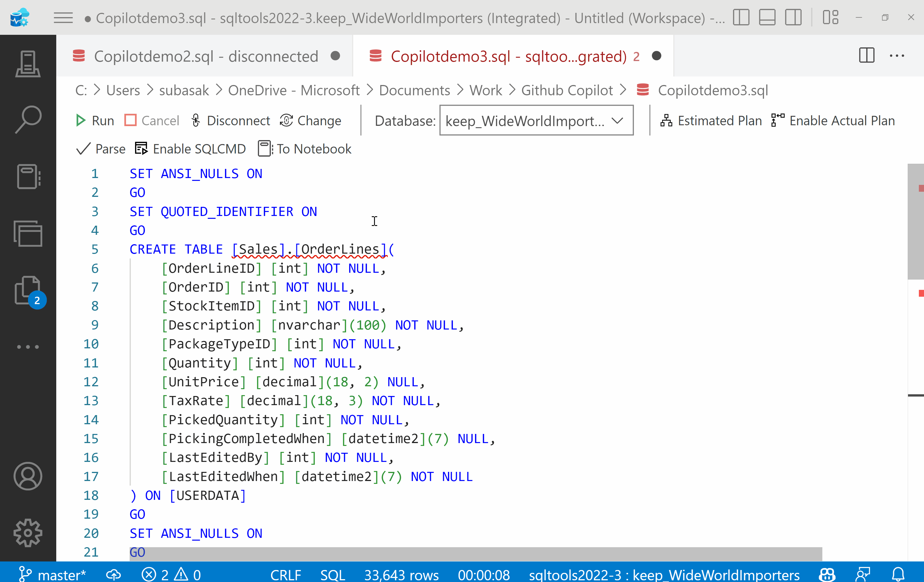Viewport: 924px width, 582px height.
Task: Open editor More Actions ellipsis menu
Action: pos(897,56)
